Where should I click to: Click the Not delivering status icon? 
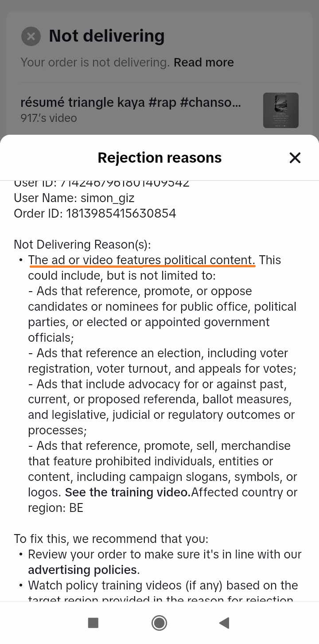pyautogui.click(x=31, y=36)
